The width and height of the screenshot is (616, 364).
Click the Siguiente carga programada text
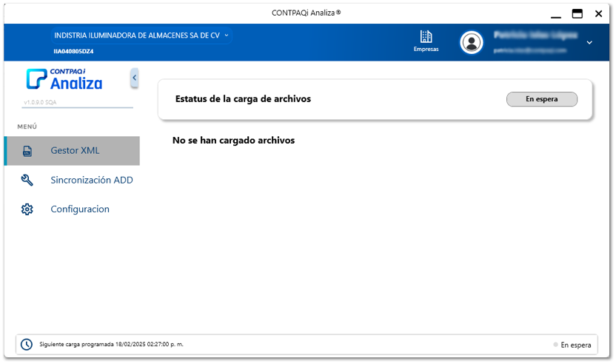(x=111, y=344)
